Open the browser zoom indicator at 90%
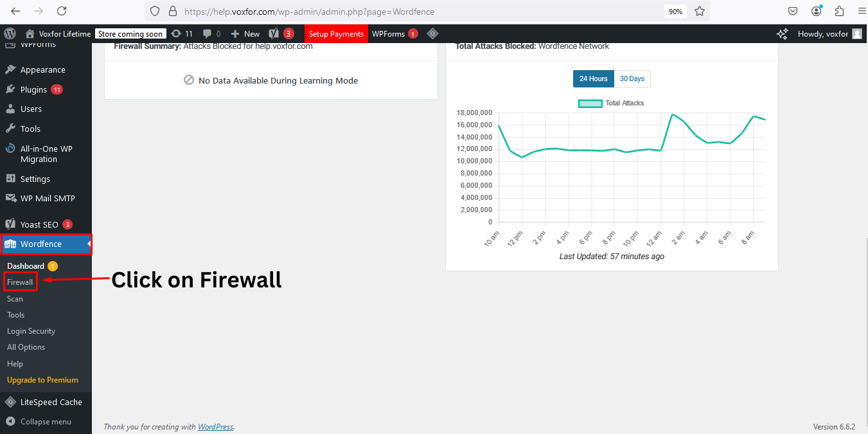The width and height of the screenshot is (868, 434). point(675,11)
